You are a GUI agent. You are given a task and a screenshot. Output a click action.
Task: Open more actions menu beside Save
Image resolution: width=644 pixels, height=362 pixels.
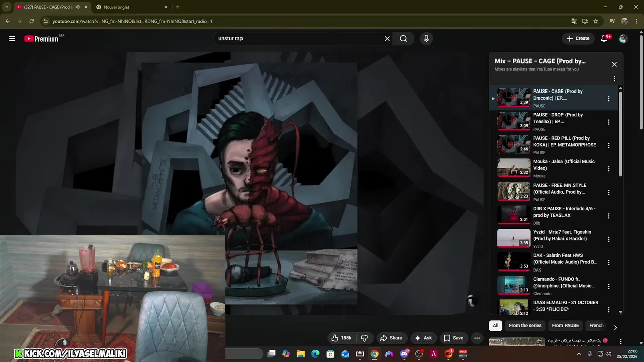click(477, 338)
